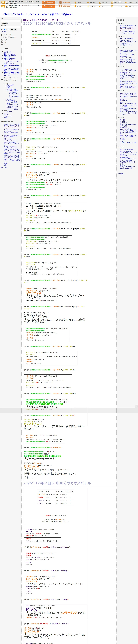Open メインキャラって何よ/作品別に並び替えるドン！ link
This screenshot has height=644, width=138.
click(x=128, y=72)
